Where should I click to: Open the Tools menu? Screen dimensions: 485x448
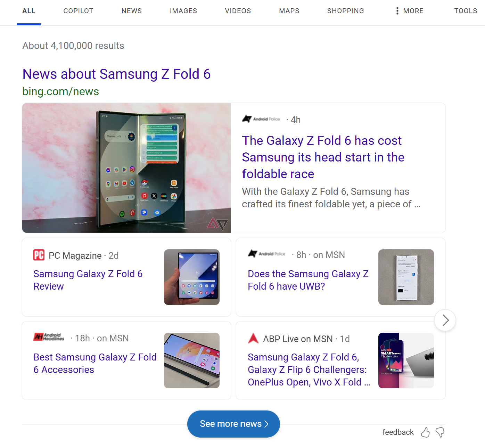(x=466, y=11)
